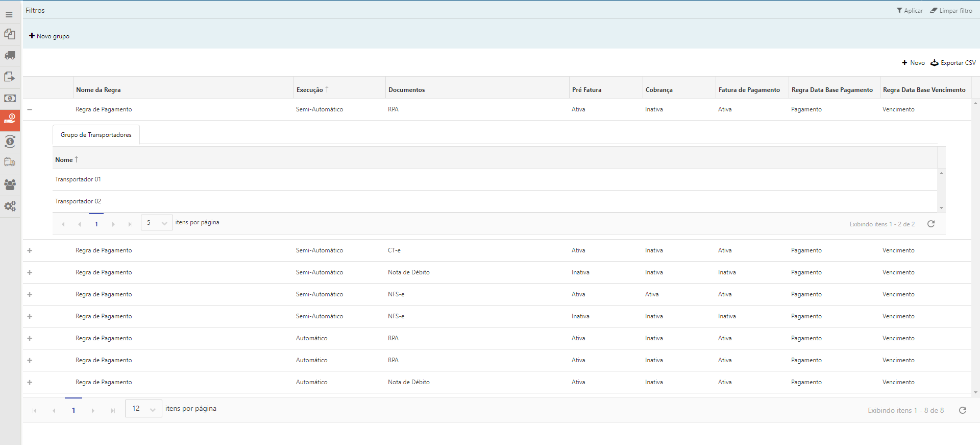Screen dimensions: 980x445
Task: Refresh the Grupo de Transportadores sub-grid
Action: coord(930,224)
